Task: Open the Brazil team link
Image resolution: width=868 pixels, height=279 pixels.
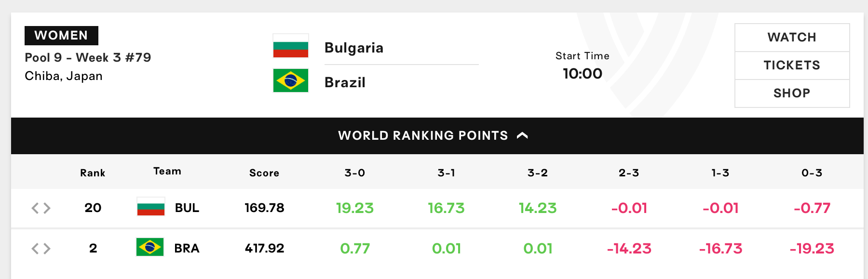Action: (x=345, y=82)
